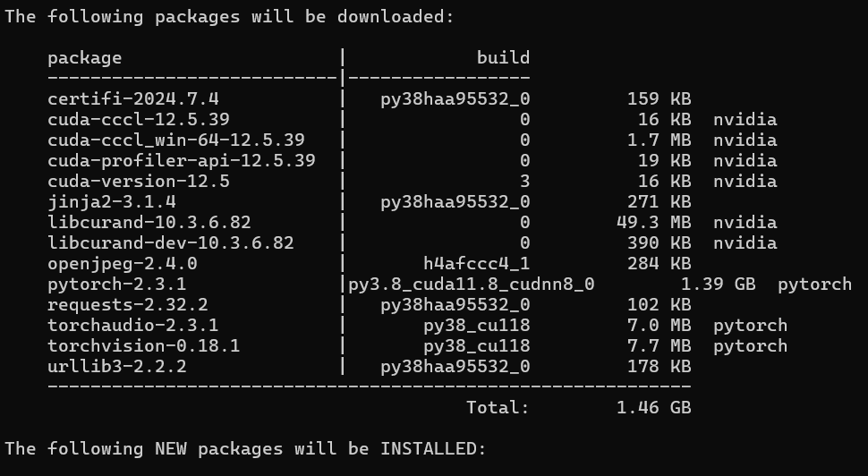Click the cuda-version-12.5 package line
Image resolution: width=868 pixels, height=476 pixels.
coord(138,181)
